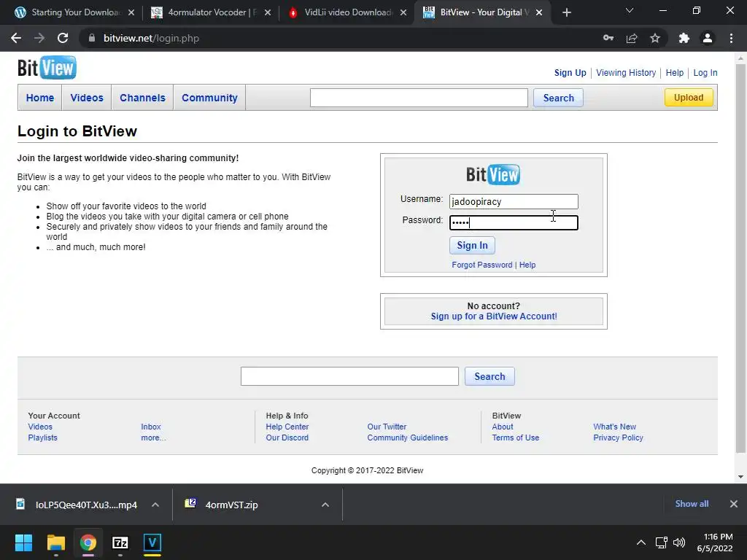Open the Videos navigation item
This screenshot has width=747, height=560.
point(87,98)
